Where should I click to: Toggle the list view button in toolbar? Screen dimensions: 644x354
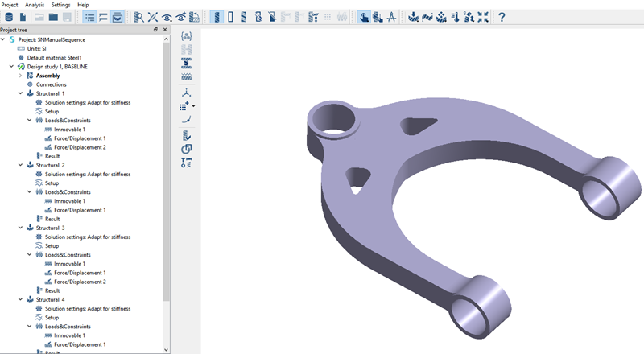(89, 16)
